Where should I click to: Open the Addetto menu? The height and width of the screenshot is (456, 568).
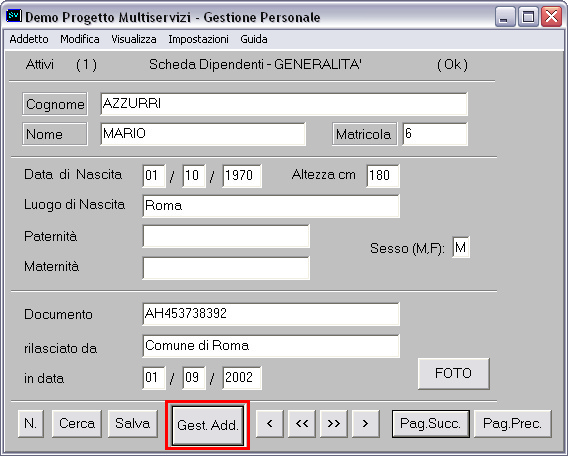tap(29, 39)
